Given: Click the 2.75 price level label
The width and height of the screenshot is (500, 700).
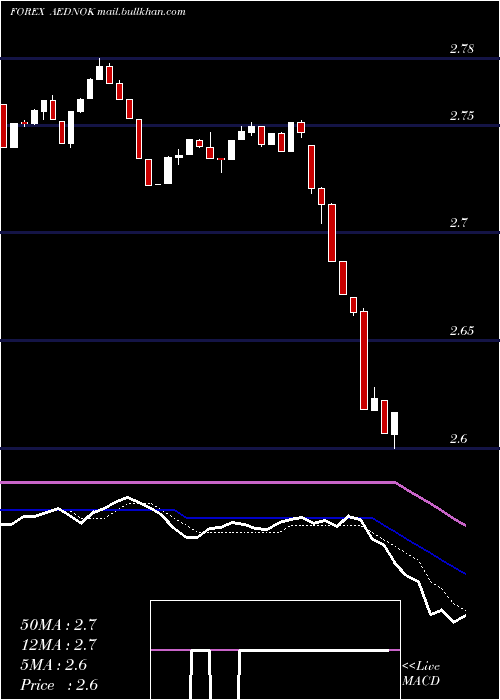Looking at the screenshot, I should click(462, 116).
